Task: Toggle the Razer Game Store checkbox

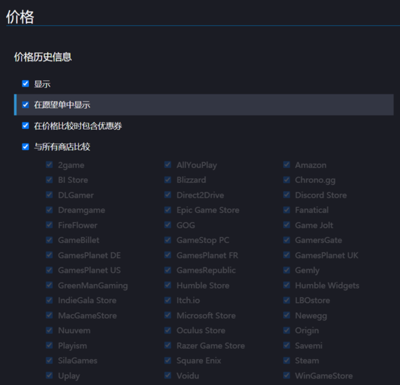Action: click(x=168, y=345)
